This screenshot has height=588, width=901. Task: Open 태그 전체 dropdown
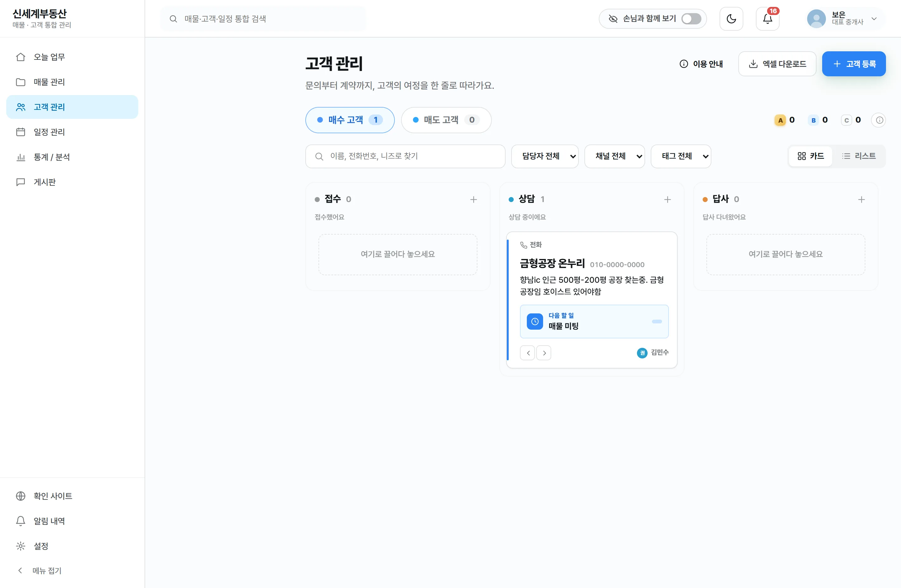pyautogui.click(x=681, y=156)
